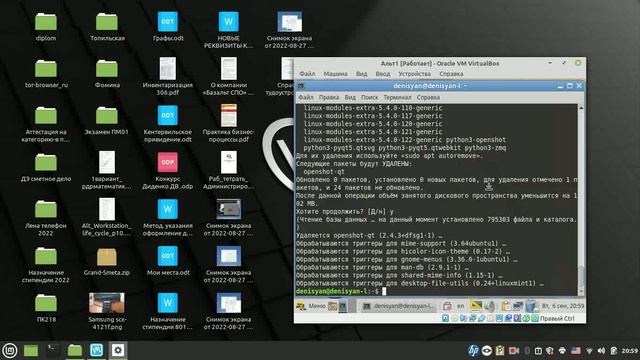Open the VirtualBox Файл menu
Viewport: 640px width, 360px height.
point(307,74)
